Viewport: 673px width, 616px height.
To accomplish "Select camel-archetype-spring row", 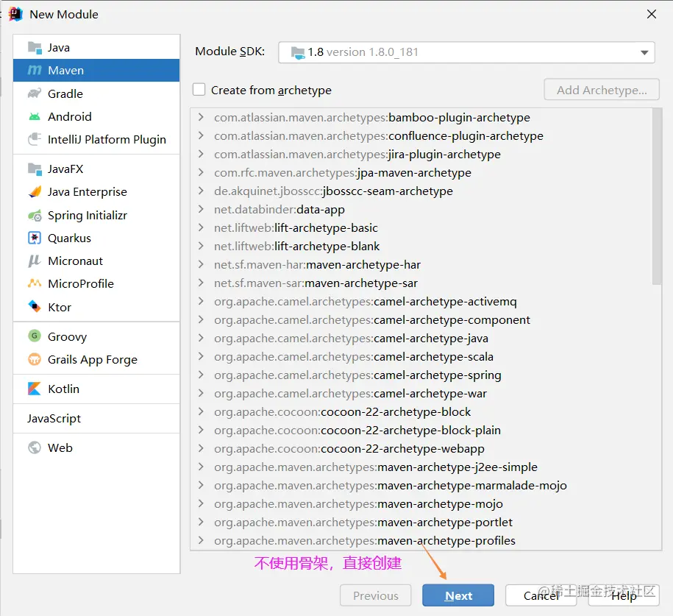I will [x=421, y=375].
